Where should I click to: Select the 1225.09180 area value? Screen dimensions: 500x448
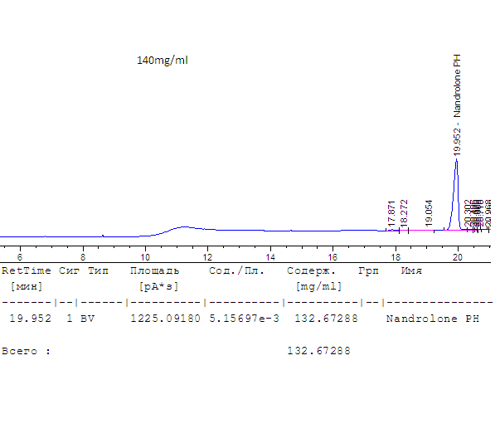click(166, 319)
